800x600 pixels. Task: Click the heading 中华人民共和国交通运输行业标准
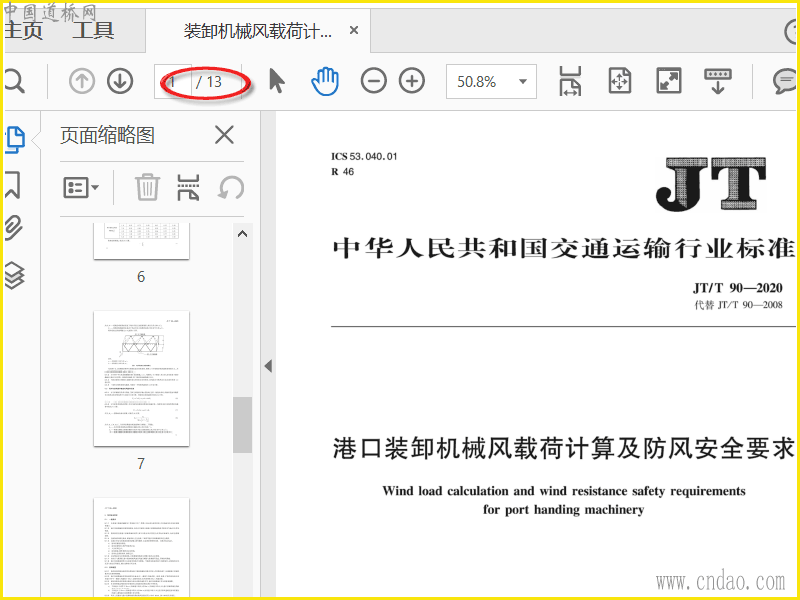564,249
